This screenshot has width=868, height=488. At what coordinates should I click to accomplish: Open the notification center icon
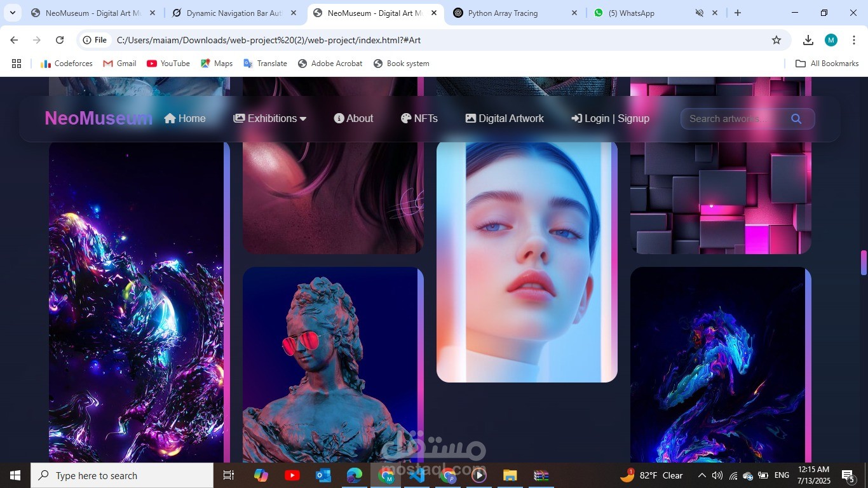click(848, 475)
